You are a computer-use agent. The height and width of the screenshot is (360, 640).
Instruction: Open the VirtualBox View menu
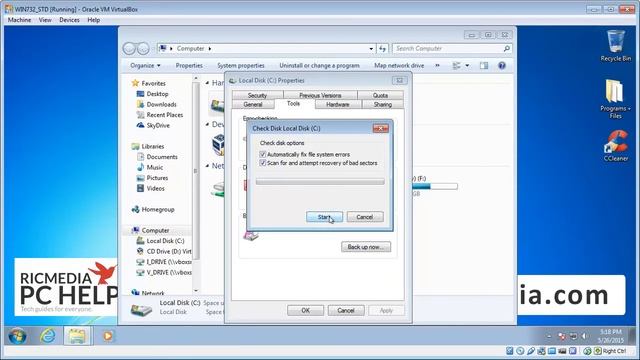click(45, 20)
